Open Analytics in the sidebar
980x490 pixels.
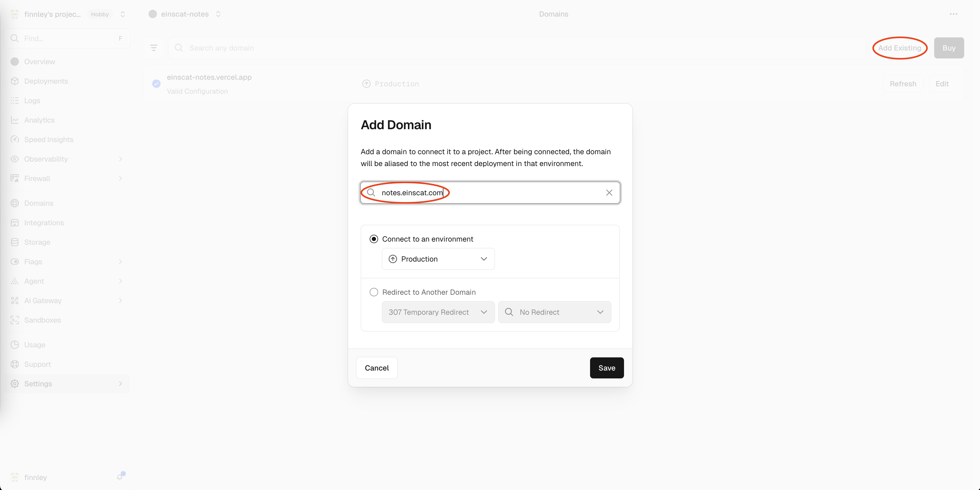(x=39, y=120)
